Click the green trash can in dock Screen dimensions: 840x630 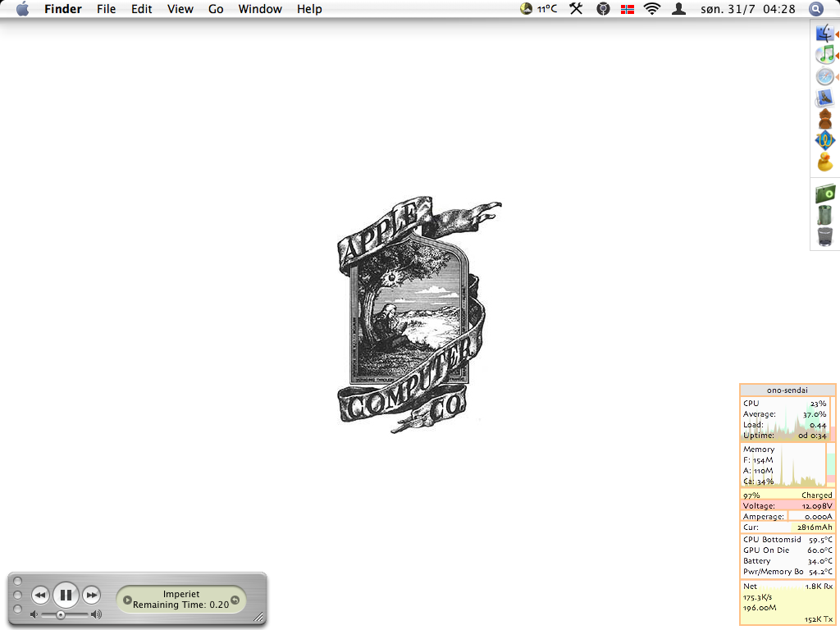pos(825,215)
